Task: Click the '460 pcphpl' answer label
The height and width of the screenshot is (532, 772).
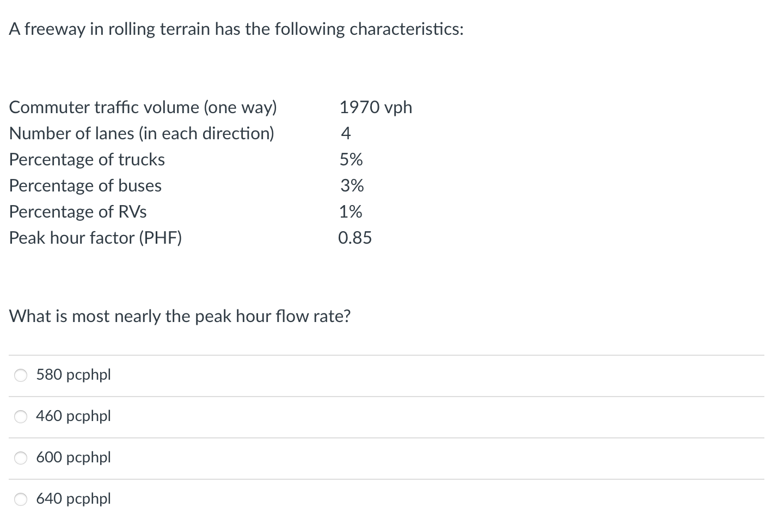Action: [x=73, y=416]
